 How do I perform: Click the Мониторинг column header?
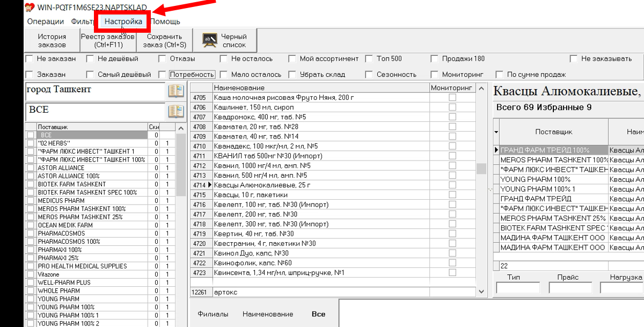[x=452, y=88]
